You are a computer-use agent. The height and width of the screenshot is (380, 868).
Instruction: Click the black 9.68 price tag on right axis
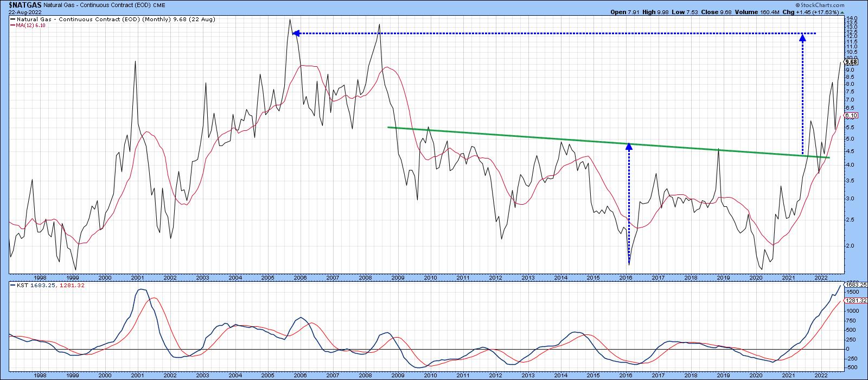tap(850, 62)
